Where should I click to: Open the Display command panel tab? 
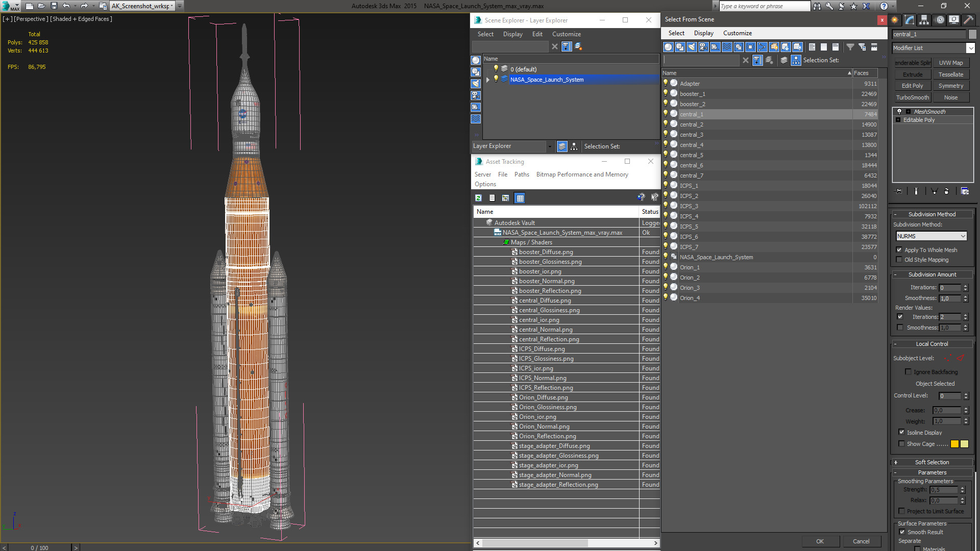[954, 20]
